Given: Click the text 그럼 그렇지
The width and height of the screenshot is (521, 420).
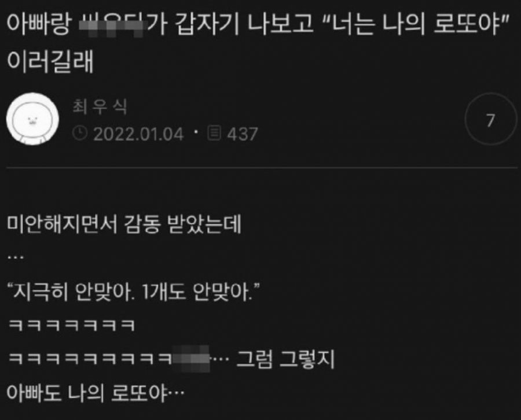Looking at the screenshot, I should pos(285,359).
